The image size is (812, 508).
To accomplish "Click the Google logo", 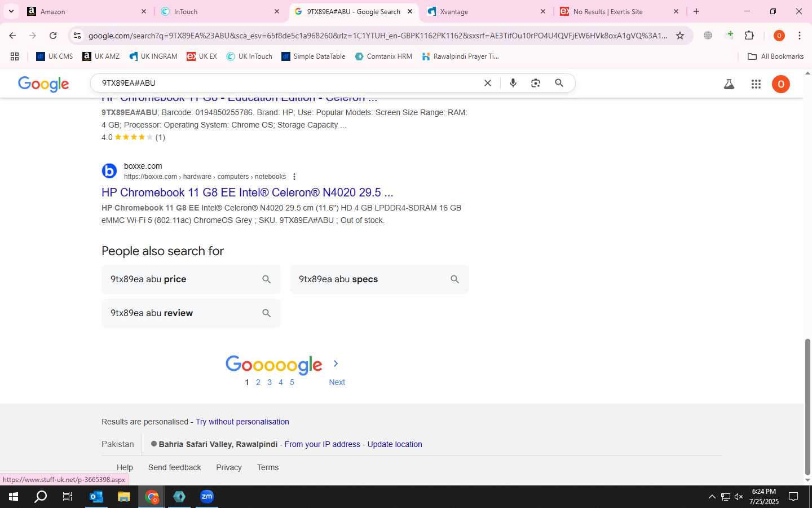I will (x=43, y=84).
